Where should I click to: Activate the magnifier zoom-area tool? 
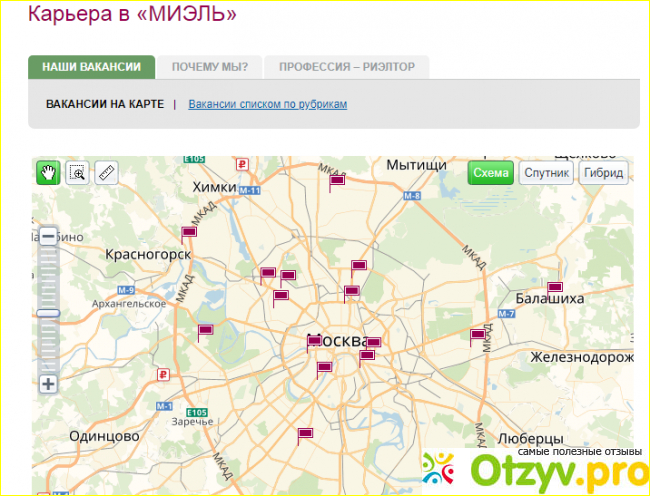pos(77,173)
